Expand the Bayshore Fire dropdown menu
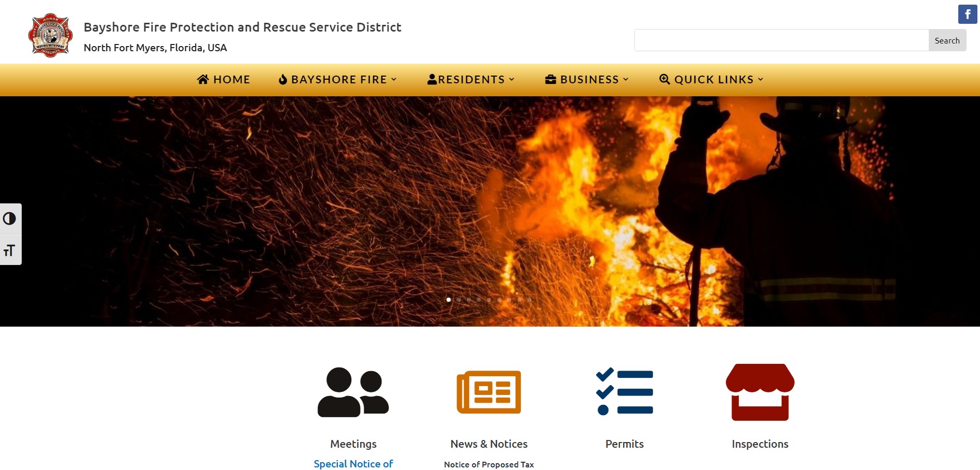The width and height of the screenshot is (980, 470). [339, 79]
